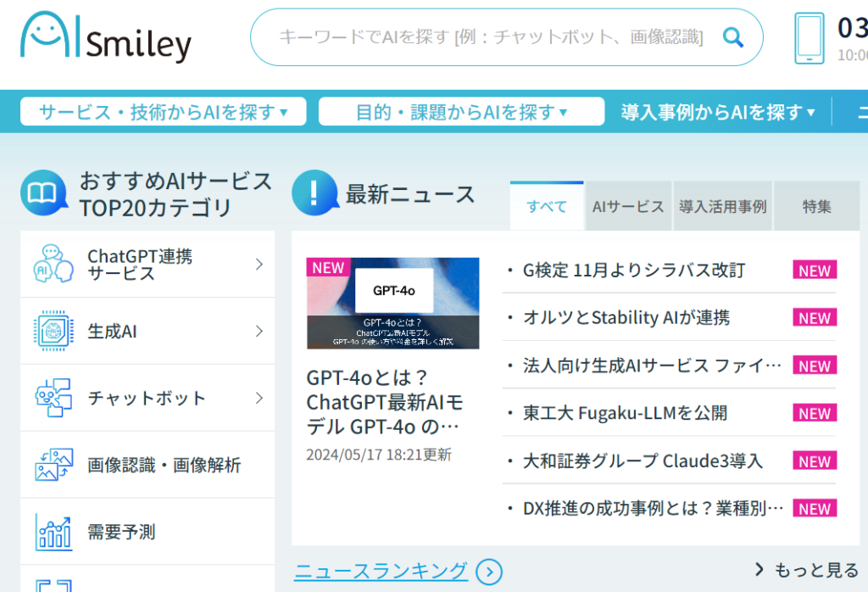Click the circled arrow after ニュースランキング

(489, 572)
